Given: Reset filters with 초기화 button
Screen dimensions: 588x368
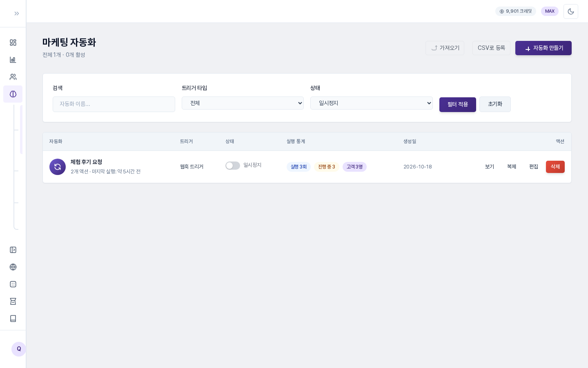Looking at the screenshot, I should (x=495, y=104).
